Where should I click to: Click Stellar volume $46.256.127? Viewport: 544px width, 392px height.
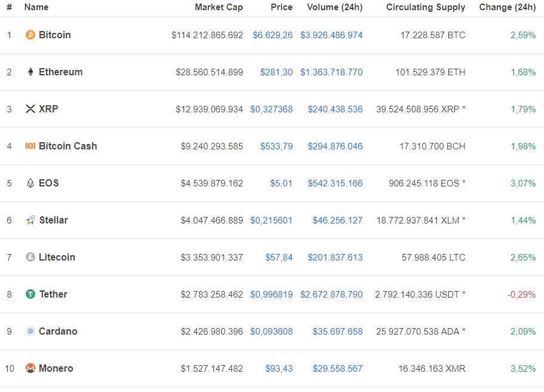pyautogui.click(x=338, y=220)
